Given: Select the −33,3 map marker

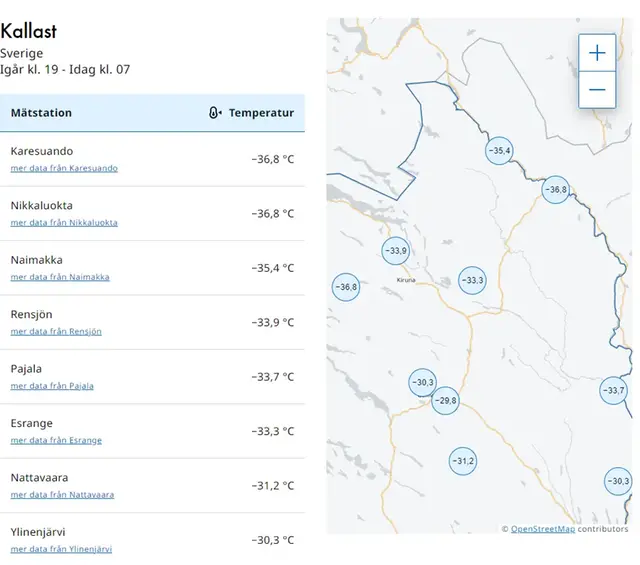Looking at the screenshot, I should (472, 281).
